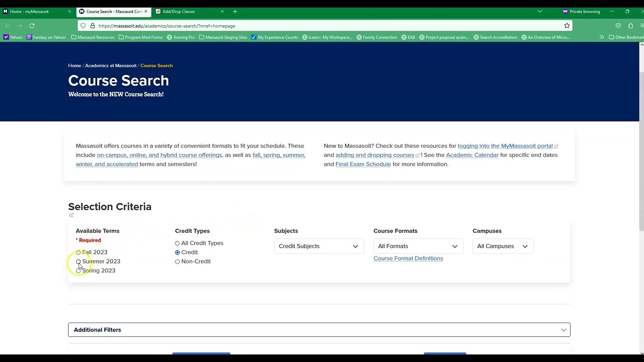Select the Spring 2023 term radio button
644x362 pixels.
78,270
